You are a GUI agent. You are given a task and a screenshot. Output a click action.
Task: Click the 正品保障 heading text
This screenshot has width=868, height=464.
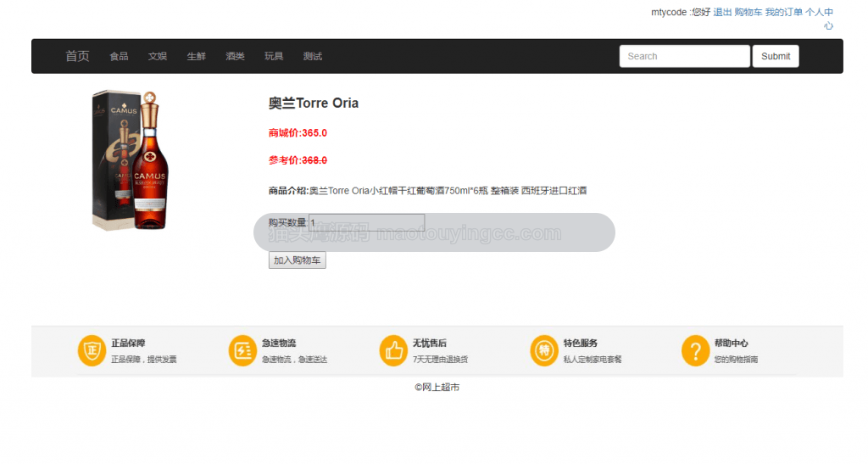[x=129, y=344]
